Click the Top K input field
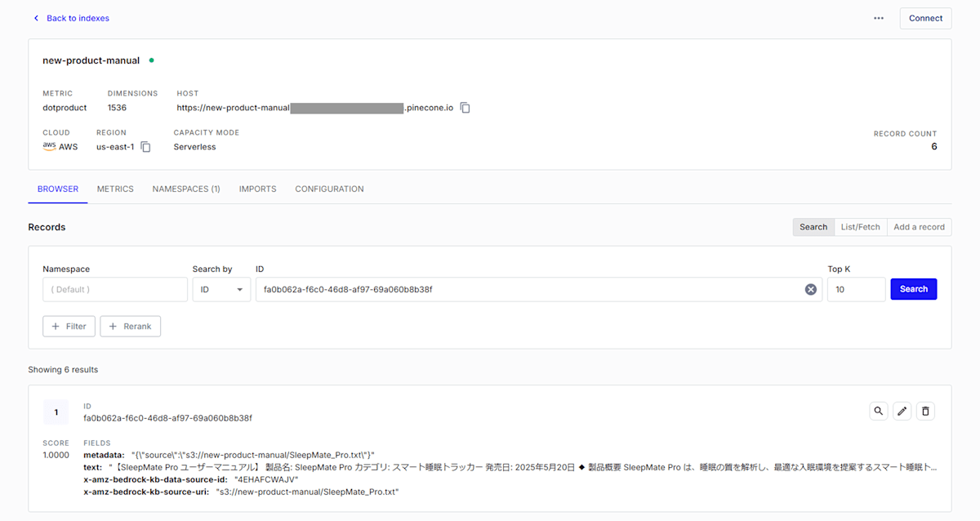The image size is (980, 521). pyautogui.click(x=856, y=289)
